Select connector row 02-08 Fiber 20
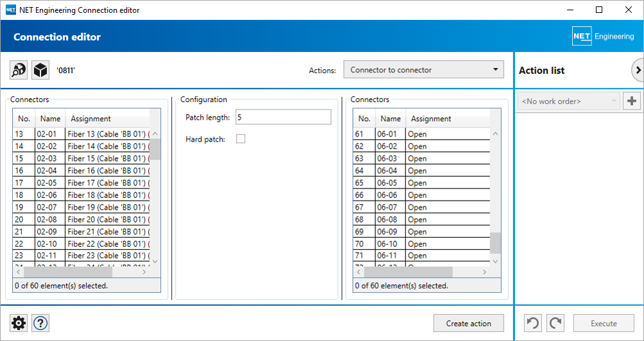Screen dimensions: 644x341 tap(81, 219)
